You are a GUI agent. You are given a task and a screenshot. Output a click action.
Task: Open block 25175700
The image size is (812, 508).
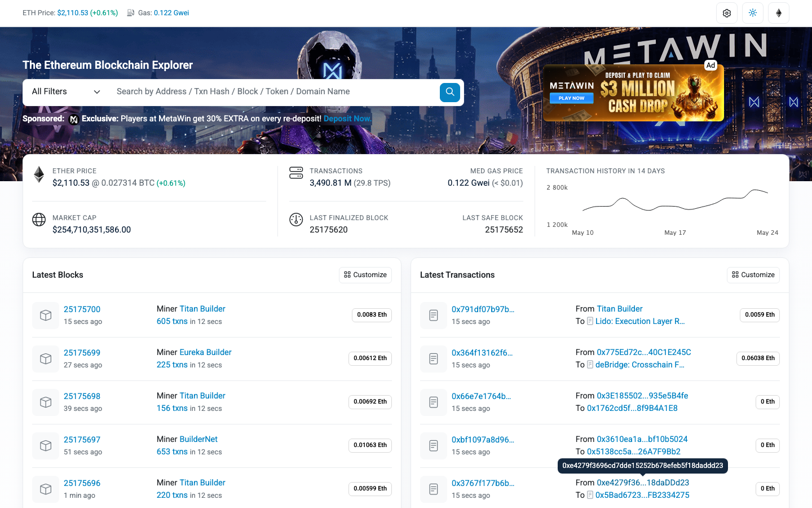[82, 309]
